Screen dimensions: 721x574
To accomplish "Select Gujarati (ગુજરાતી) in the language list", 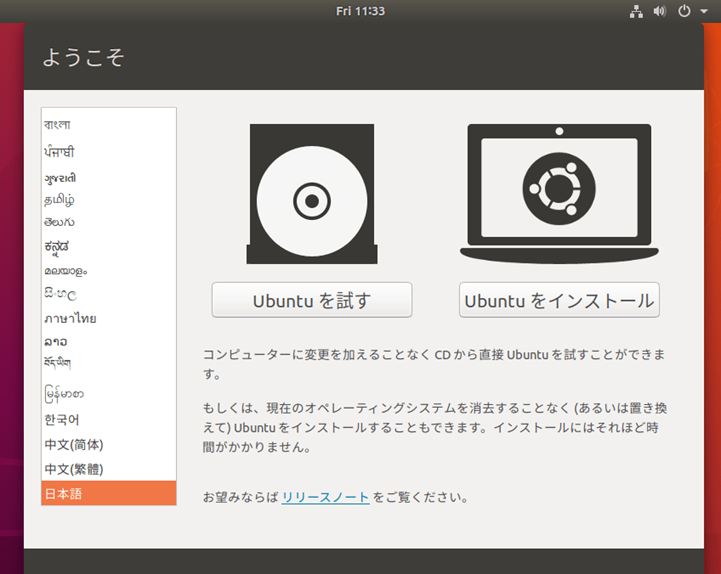I will pos(109,178).
